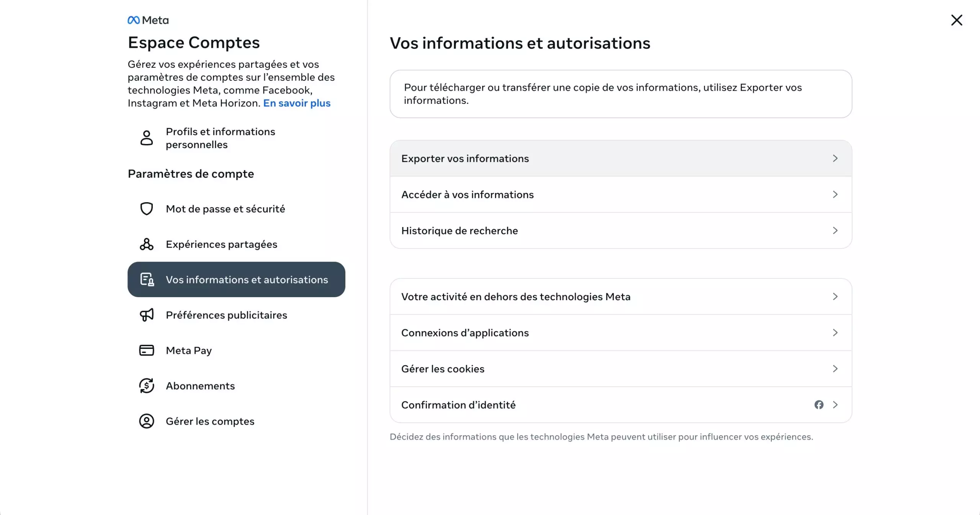The width and height of the screenshot is (980, 515).
Task: Select Vos informations et autorisations menu item
Action: (236, 280)
